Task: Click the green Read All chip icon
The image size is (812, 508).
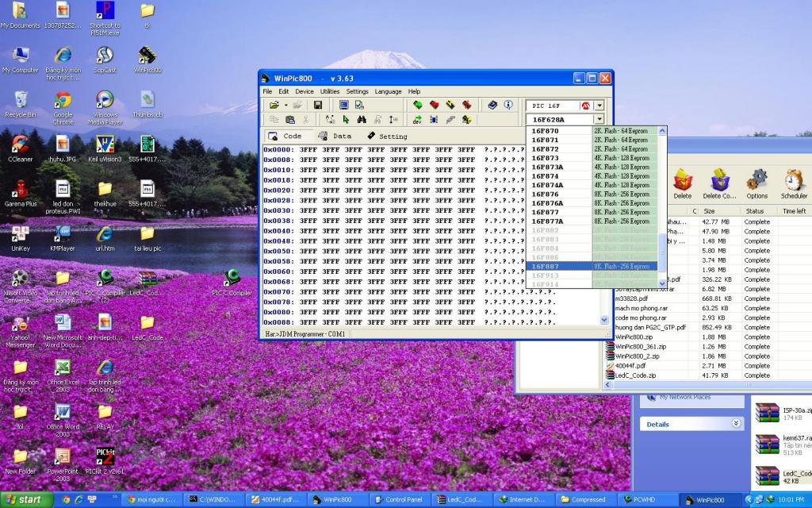Action: (x=417, y=106)
